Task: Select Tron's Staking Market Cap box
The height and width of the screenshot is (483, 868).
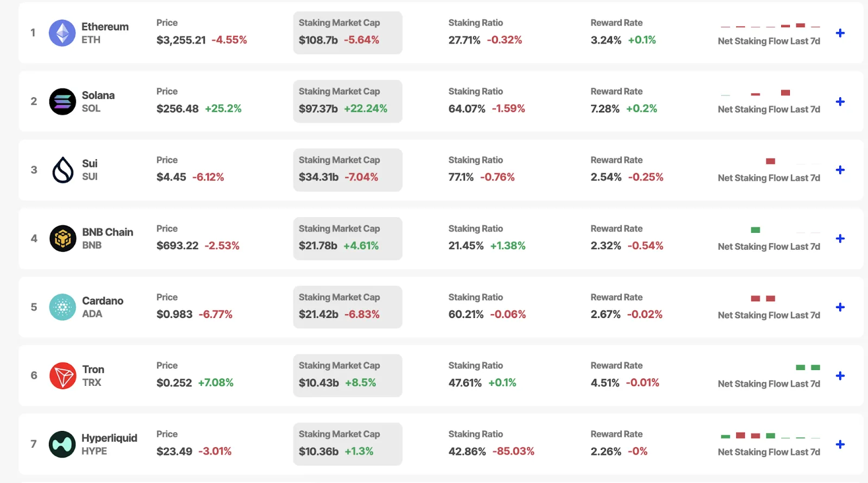Action: pyautogui.click(x=348, y=376)
